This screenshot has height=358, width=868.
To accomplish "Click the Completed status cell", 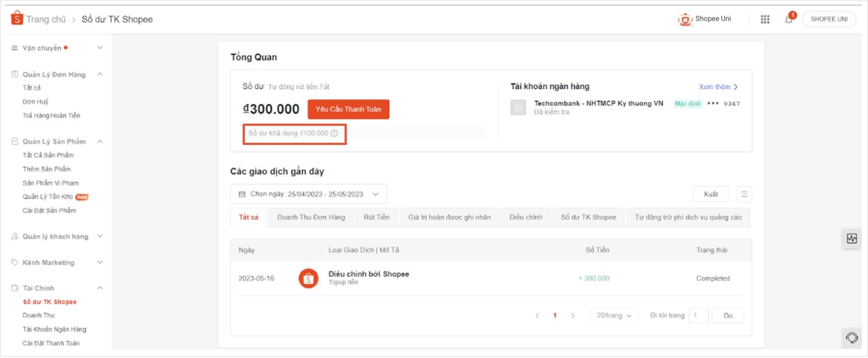I will pyautogui.click(x=713, y=278).
